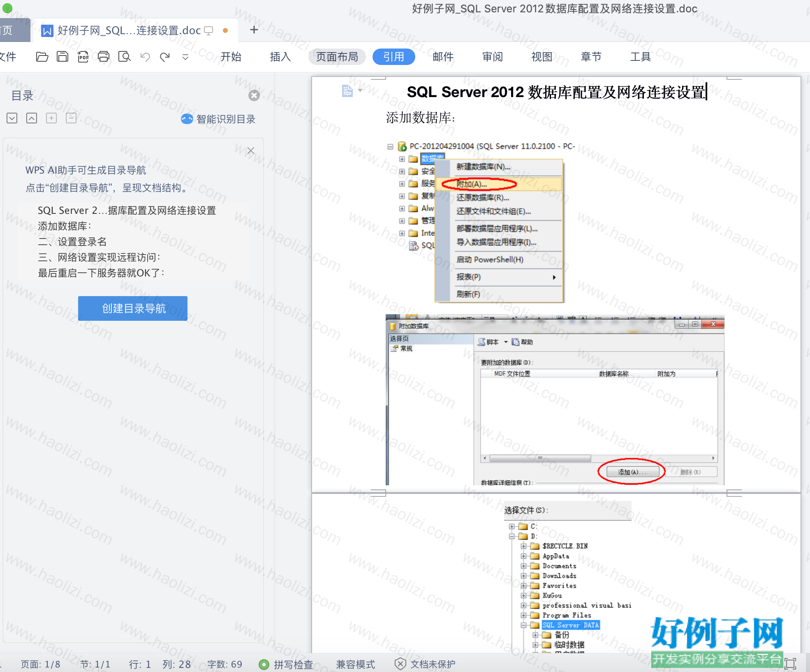
Task: Toggle 拼写检查 in status bar
Action: point(286,664)
